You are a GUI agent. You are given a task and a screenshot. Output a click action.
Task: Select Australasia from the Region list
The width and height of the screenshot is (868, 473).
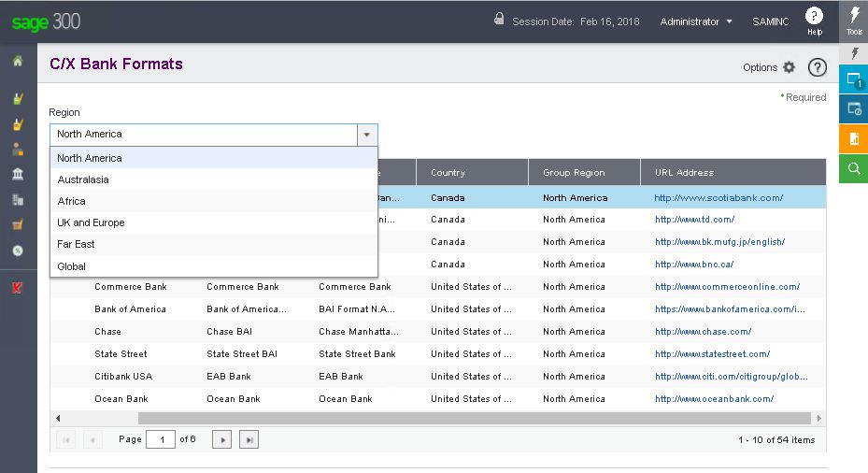[83, 179]
